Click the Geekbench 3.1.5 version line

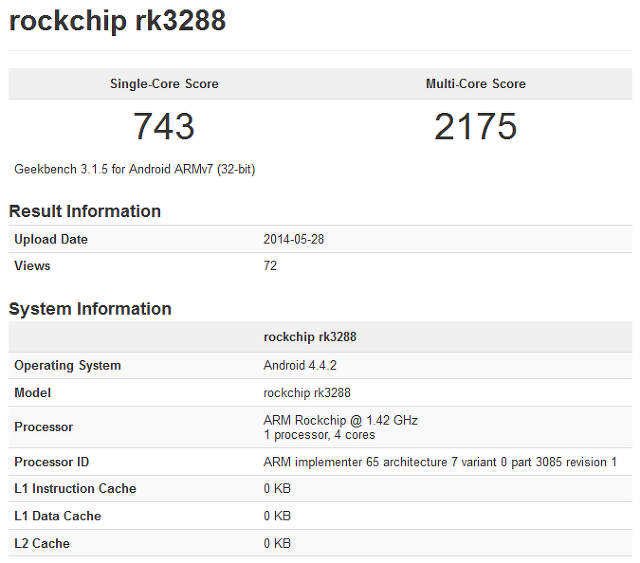(x=135, y=169)
